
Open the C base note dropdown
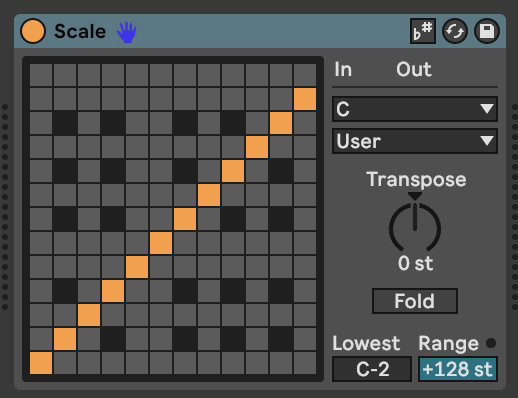click(415, 109)
